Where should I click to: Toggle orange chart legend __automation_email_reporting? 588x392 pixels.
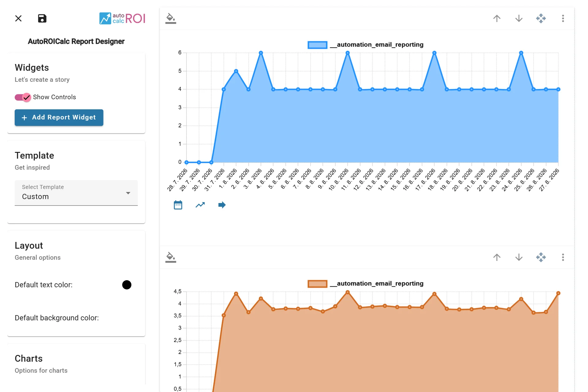point(365,284)
